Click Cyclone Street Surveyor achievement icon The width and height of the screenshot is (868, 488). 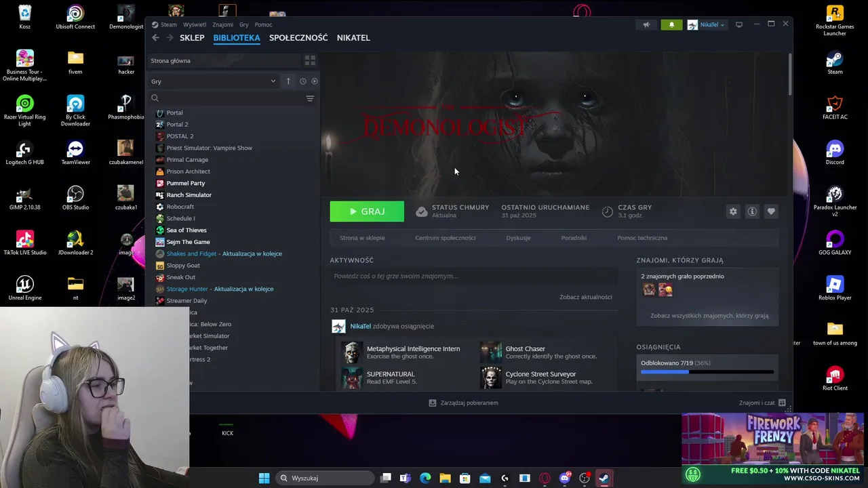click(491, 378)
